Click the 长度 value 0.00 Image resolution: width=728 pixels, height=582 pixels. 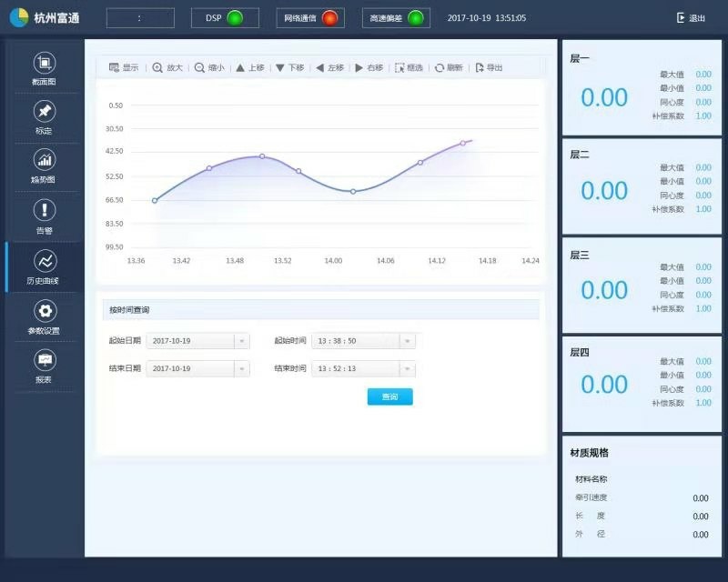(701, 517)
